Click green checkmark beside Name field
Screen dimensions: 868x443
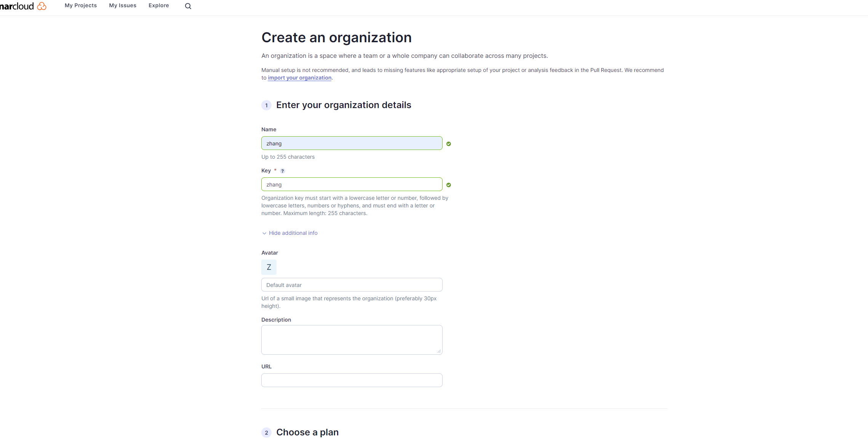pos(449,144)
